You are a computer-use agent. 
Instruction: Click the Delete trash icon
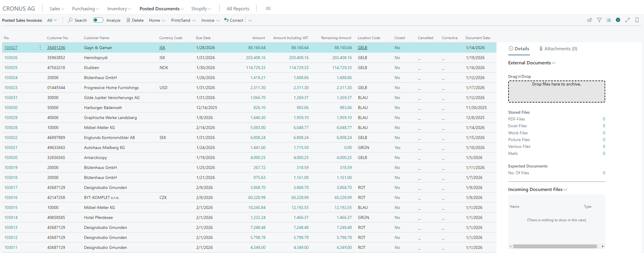tap(128, 20)
